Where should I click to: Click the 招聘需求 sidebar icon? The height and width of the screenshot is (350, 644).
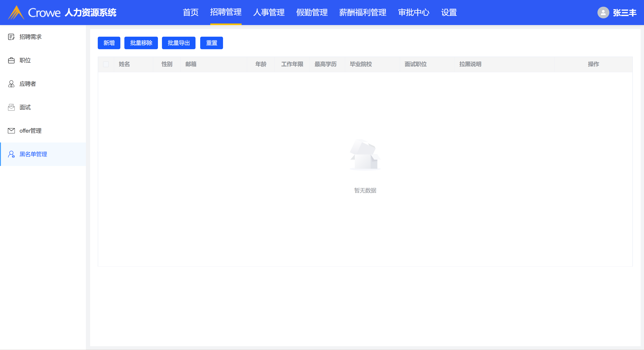click(x=11, y=37)
